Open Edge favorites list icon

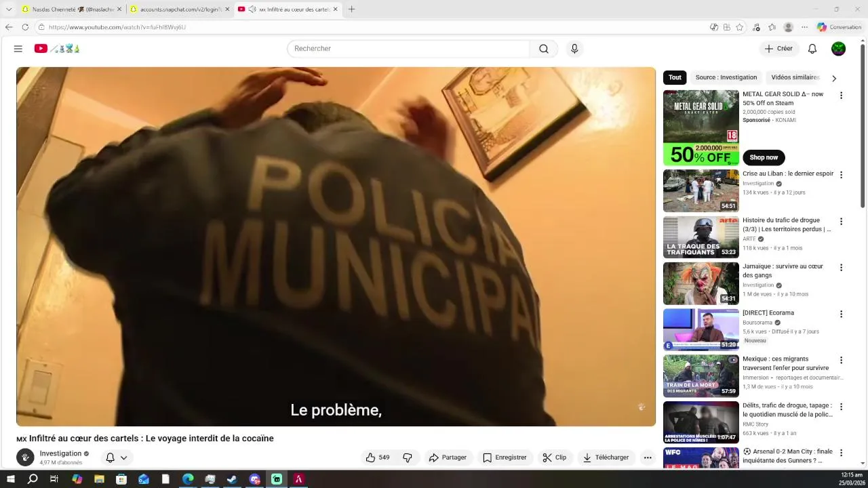tap(772, 27)
